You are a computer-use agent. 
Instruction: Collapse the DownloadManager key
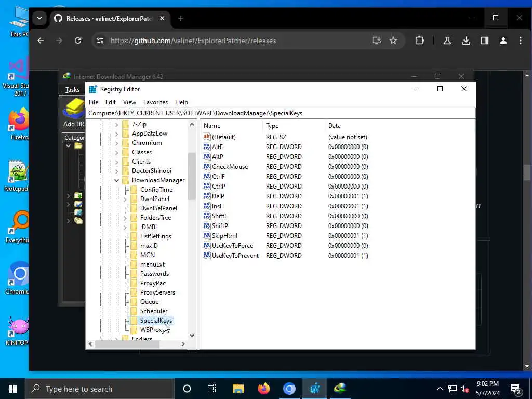pos(116,180)
